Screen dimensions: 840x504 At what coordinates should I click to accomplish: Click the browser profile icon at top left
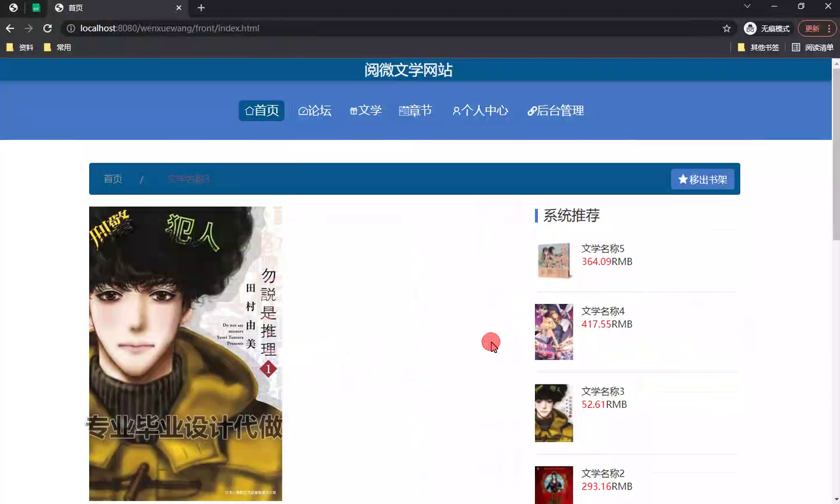[x=13, y=8]
